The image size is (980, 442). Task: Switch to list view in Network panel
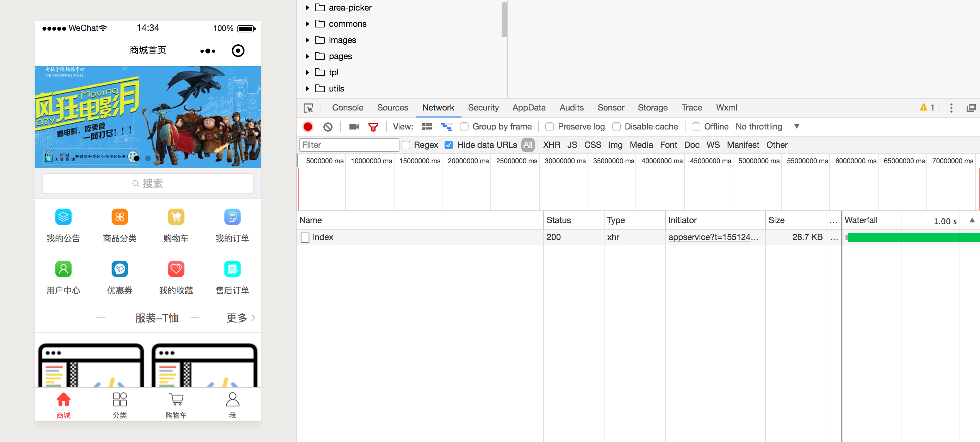click(x=427, y=127)
